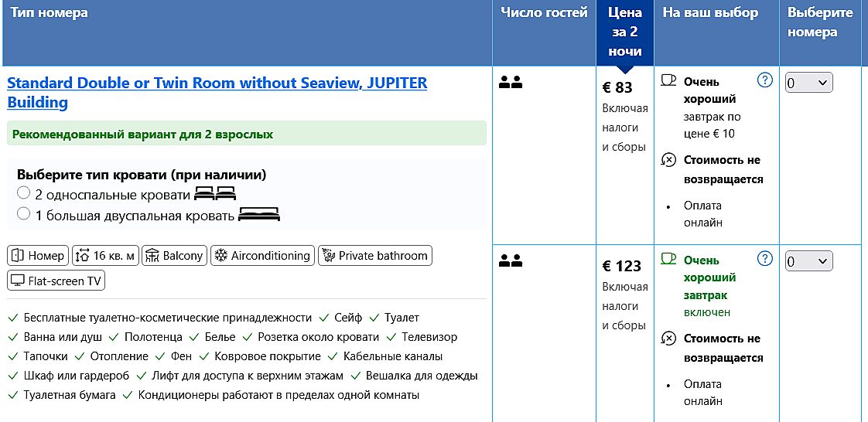Click question mark icon beside €83 breakfast

[x=765, y=80]
